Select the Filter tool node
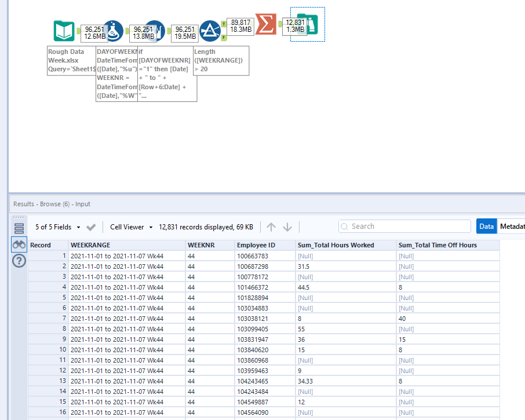Viewport: 525px width, 420px height. [x=209, y=30]
